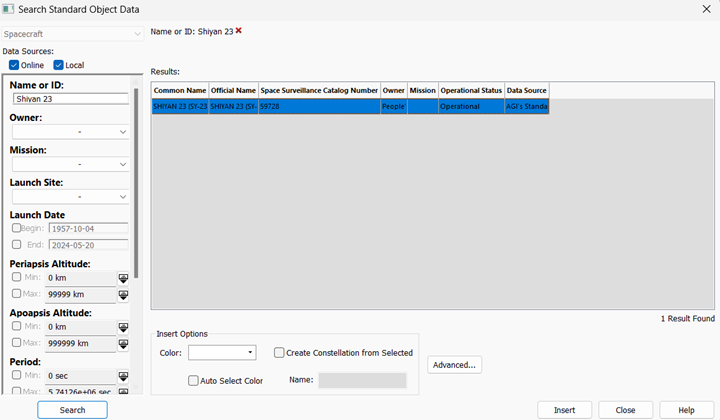Open unit menu for Period Min
The width and height of the screenshot is (720, 420).
click(x=123, y=376)
